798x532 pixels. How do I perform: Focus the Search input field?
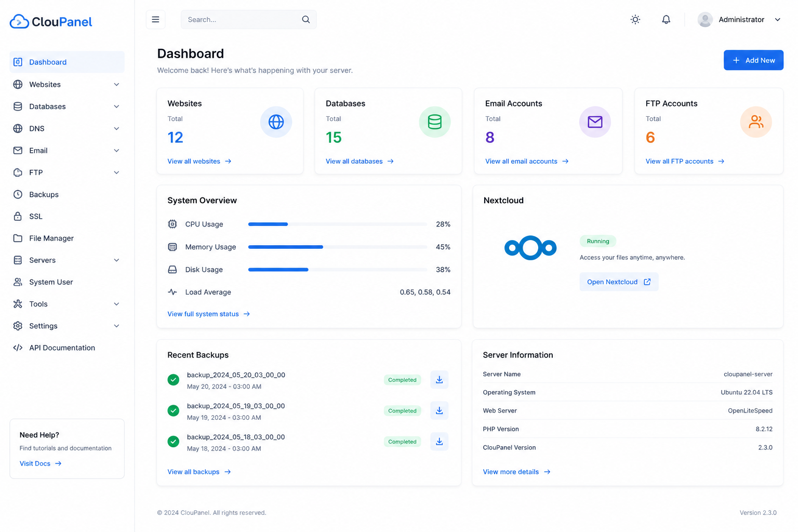[x=248, y=20]
